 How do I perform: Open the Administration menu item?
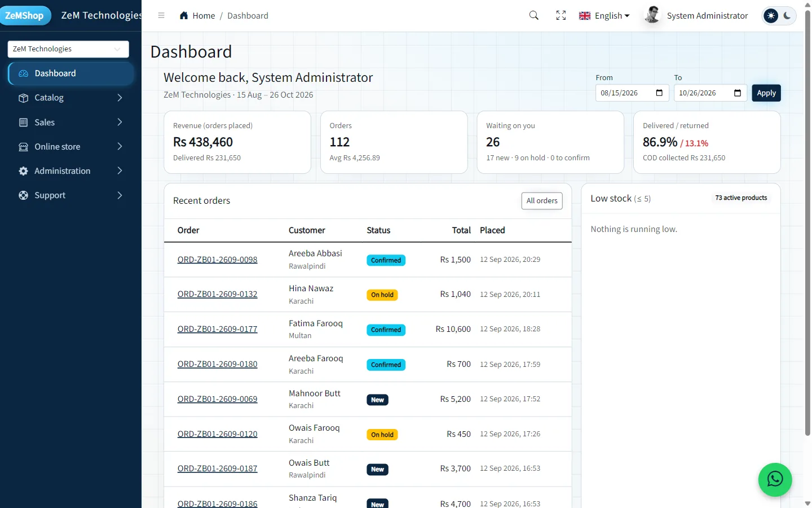[x=71, y=171]
